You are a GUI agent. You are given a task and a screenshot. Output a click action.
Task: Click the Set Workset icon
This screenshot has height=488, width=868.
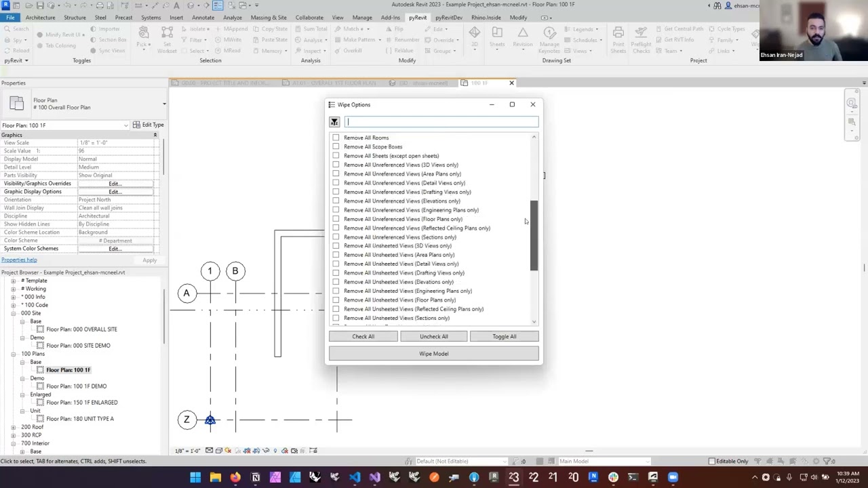coord(167,33)
